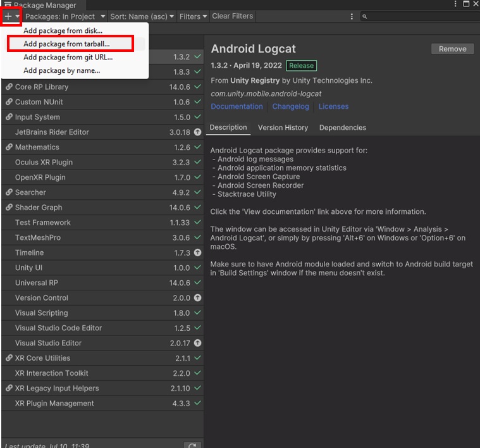Click the plus add package icon
This screenshot has width=480, height=448.
point(8,16)
